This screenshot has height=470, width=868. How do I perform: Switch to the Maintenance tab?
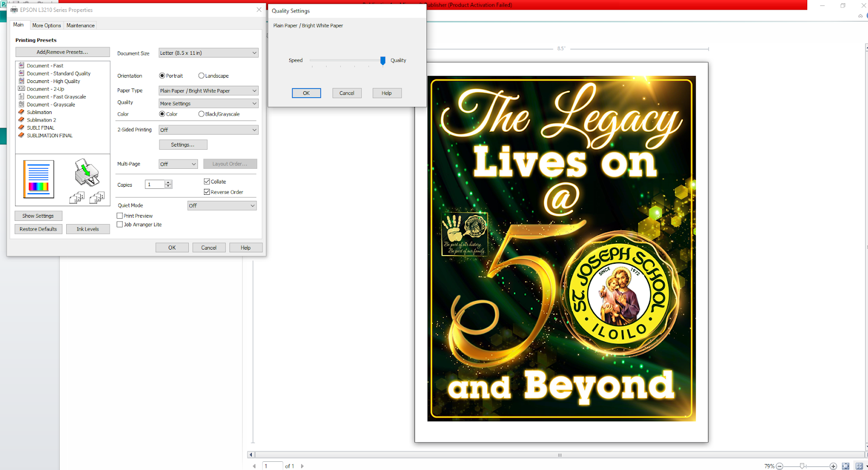tap(80, 26)
